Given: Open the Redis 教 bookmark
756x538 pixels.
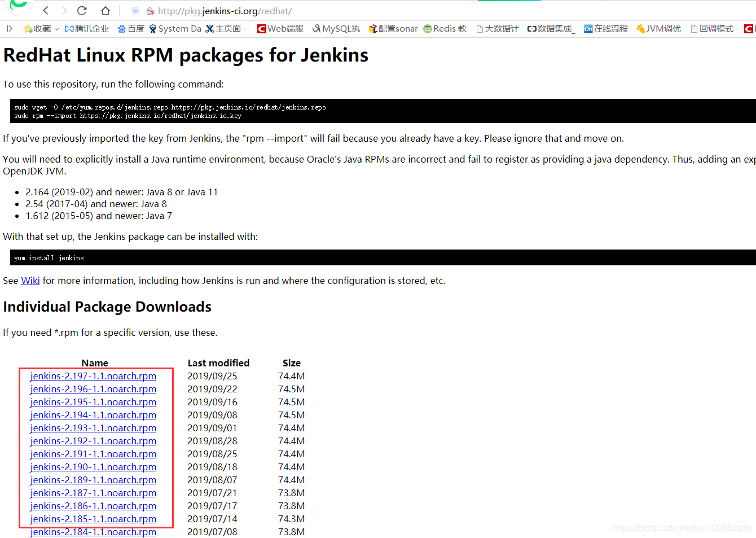Looking at the screenshot, I should [445, 29].
